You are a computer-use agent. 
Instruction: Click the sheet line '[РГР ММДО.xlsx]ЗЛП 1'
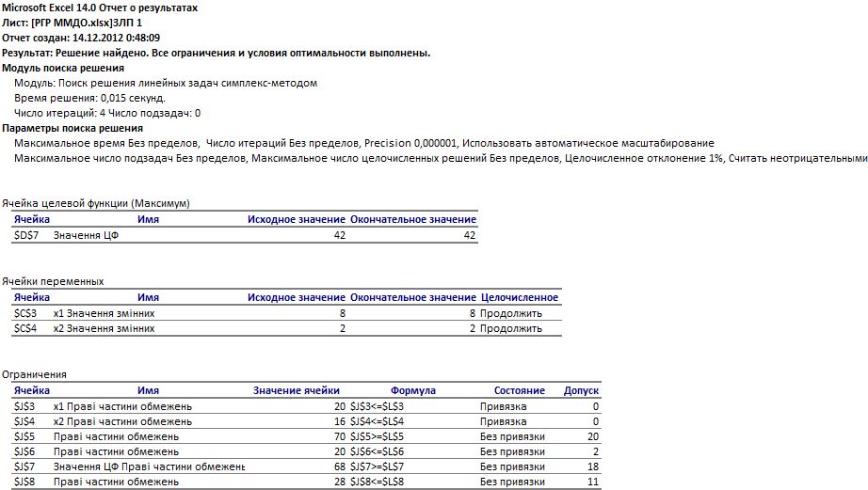click(87, 23)
